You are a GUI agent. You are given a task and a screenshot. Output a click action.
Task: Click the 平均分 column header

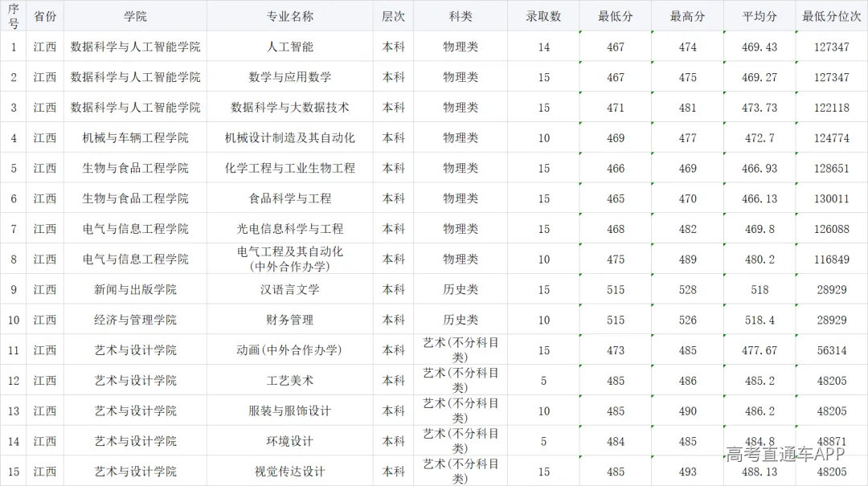[x=759, y=16]
